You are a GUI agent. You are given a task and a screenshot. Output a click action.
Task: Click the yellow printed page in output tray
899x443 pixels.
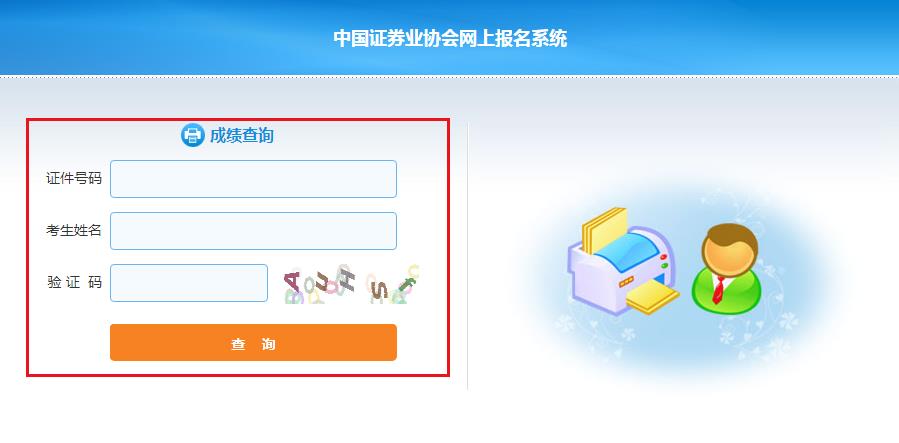coord(652,297)
